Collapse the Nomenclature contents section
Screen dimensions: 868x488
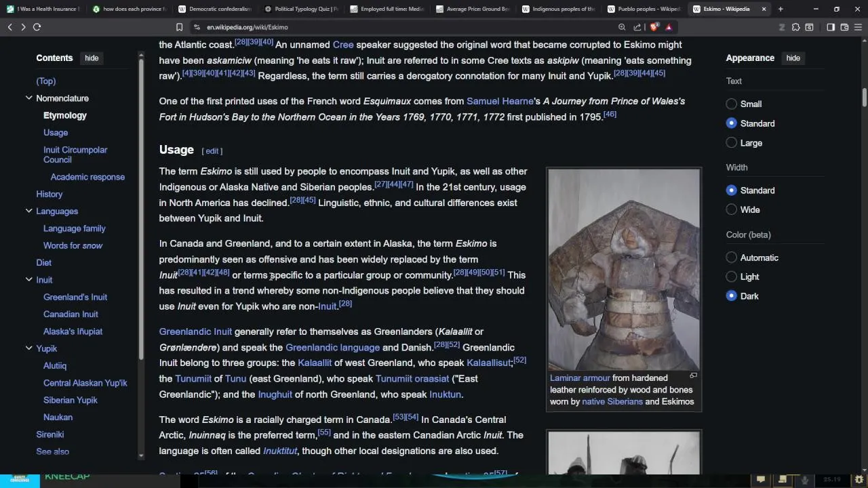click(28, 98)
